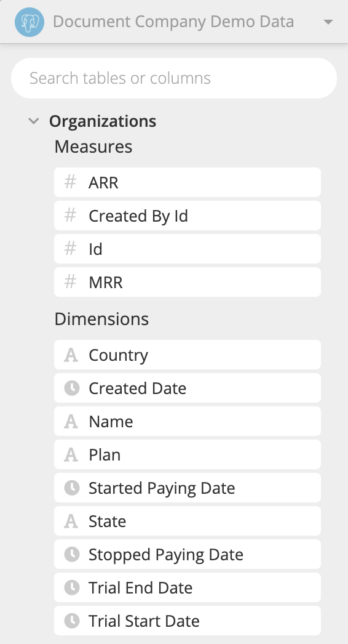Pick the Trial Start Date dimension
This screenshot has height=644, width=348.
[x=188, y=621]
